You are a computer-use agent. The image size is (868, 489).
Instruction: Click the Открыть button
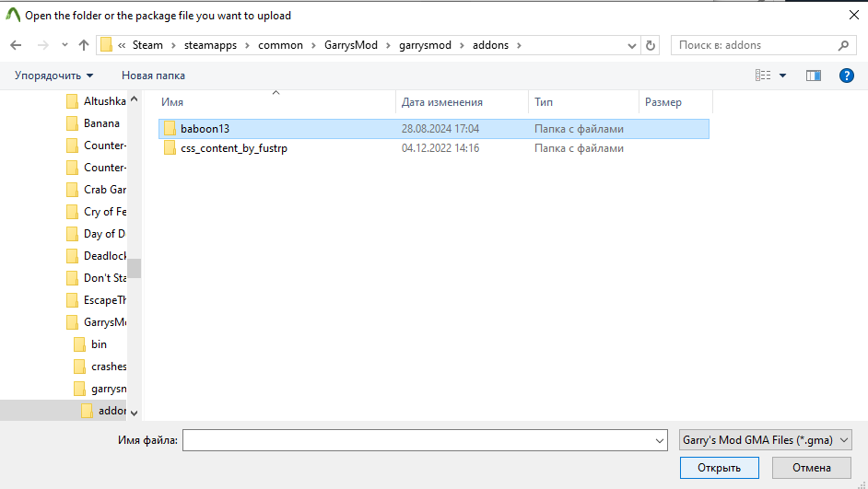click(719, 468)
